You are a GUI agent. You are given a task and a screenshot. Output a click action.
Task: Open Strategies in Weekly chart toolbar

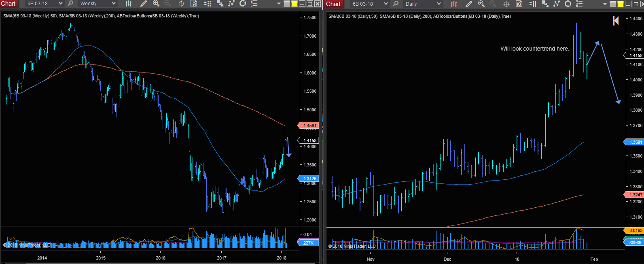pos(220,4)
